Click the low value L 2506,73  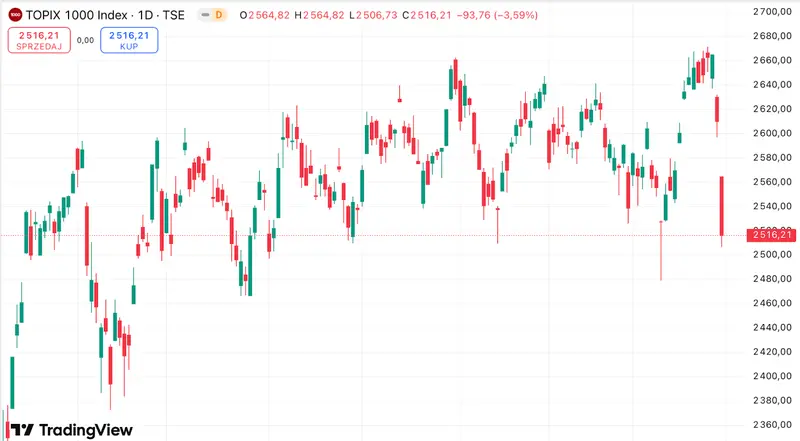point(373,15)
